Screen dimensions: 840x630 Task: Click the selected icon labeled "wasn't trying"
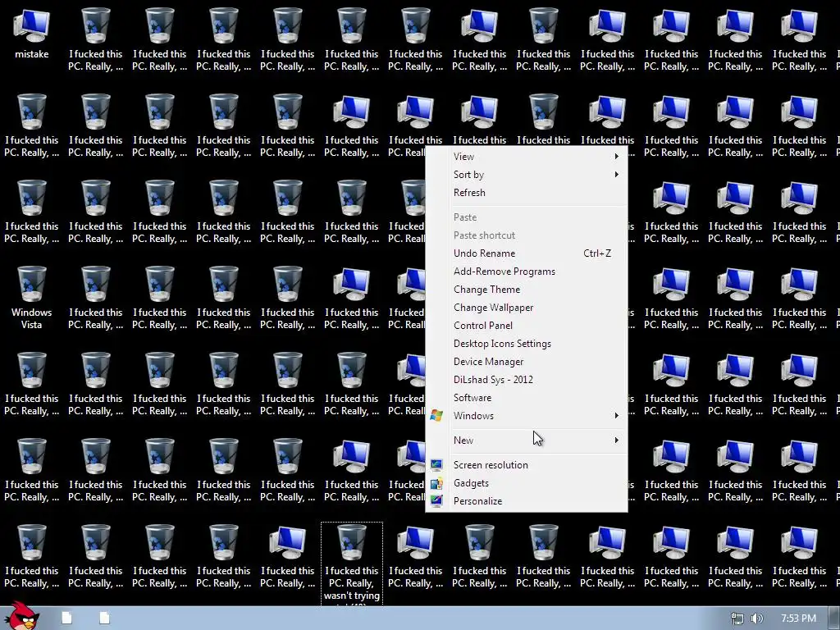352,564
